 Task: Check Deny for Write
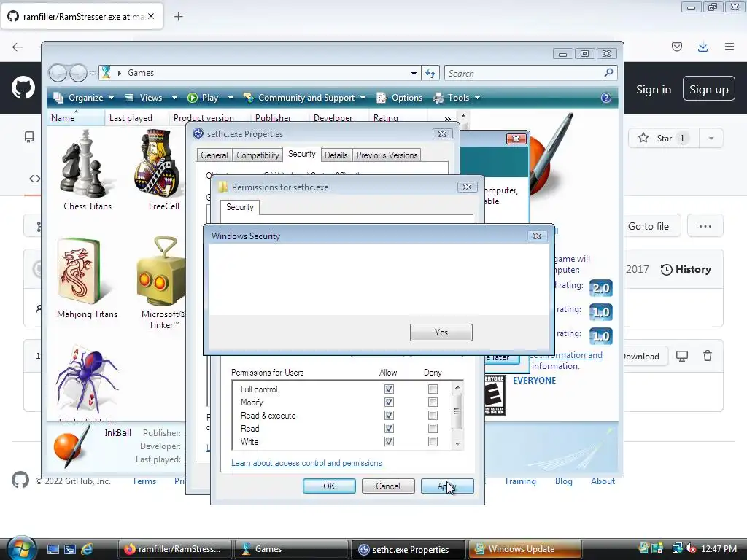coord(433,441)
